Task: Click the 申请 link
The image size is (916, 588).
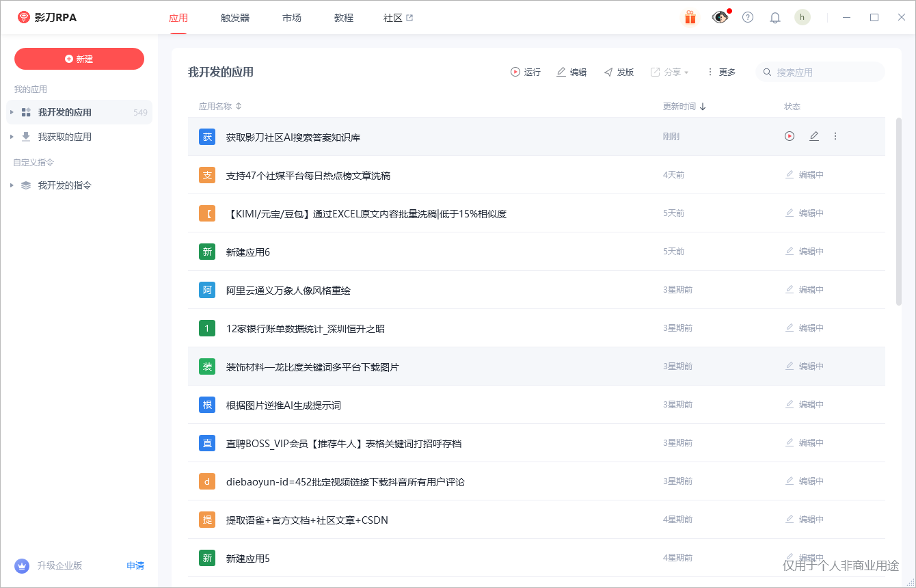Action: tap(135, 566)
